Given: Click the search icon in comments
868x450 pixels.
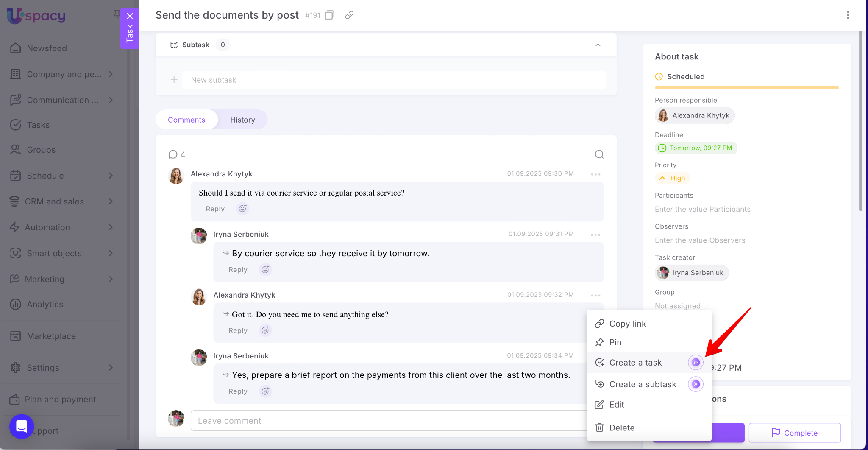Looking at the screenshot, I should 599,154.
